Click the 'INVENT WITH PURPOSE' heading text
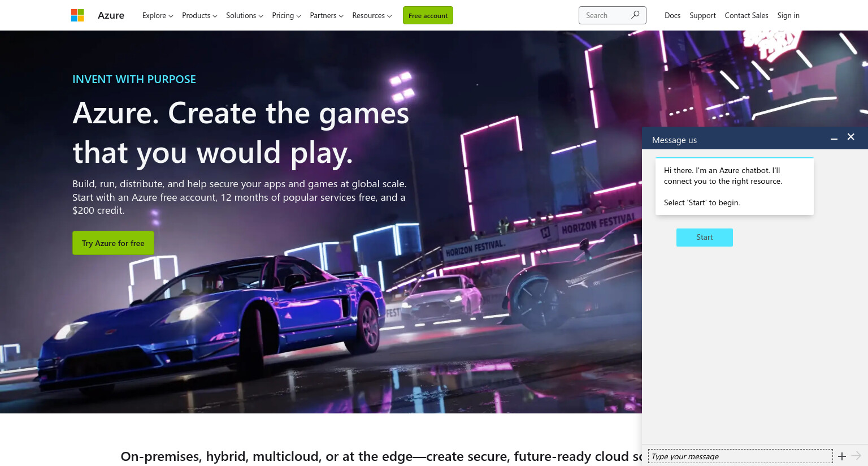Screen dimensions: 868x466 pos(134,79)
